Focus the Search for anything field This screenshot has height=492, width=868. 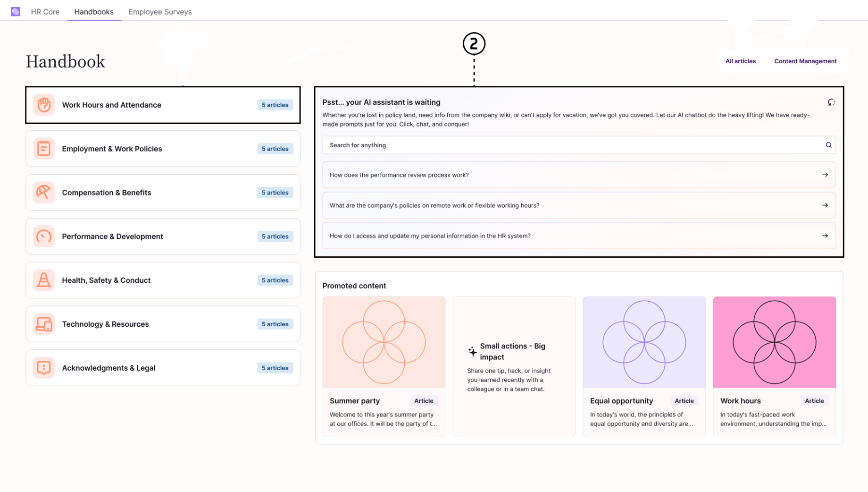click(579, 145)
